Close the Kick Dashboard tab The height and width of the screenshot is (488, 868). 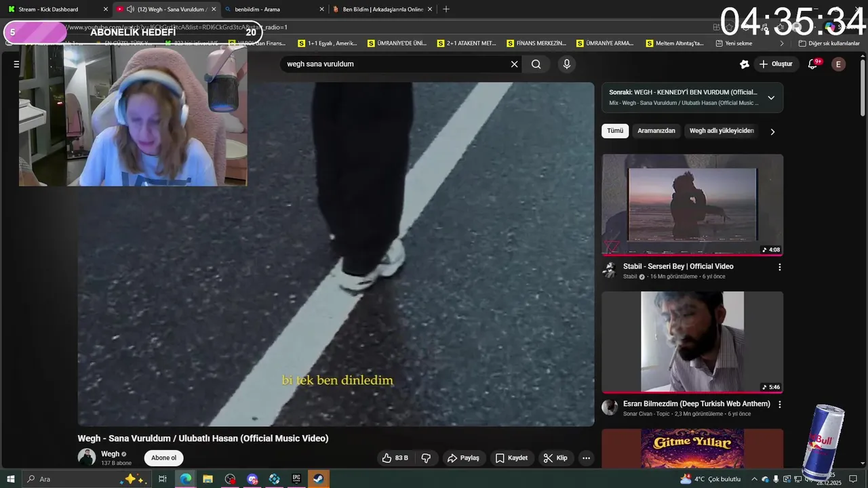click(x=105, y=9)
